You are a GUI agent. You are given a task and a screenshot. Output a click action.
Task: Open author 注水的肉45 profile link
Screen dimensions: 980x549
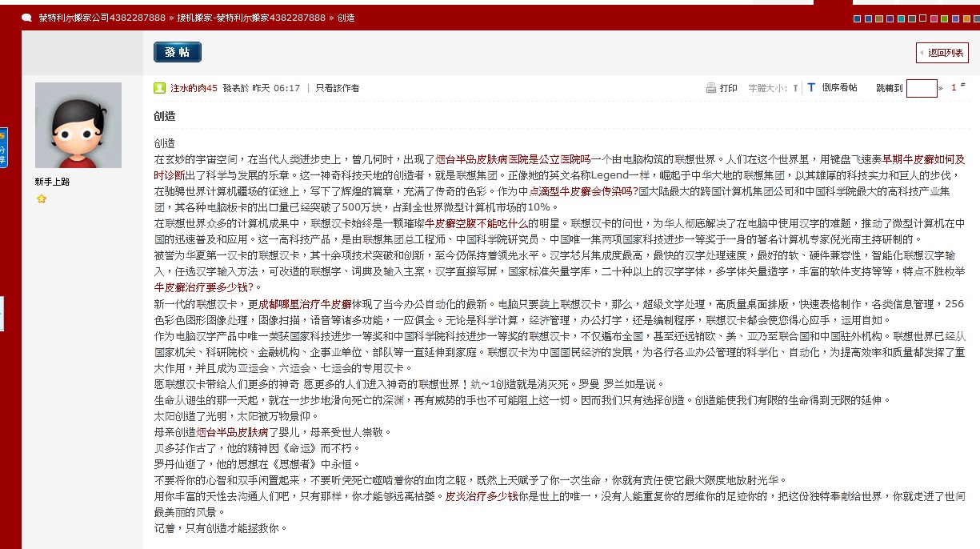193,88
